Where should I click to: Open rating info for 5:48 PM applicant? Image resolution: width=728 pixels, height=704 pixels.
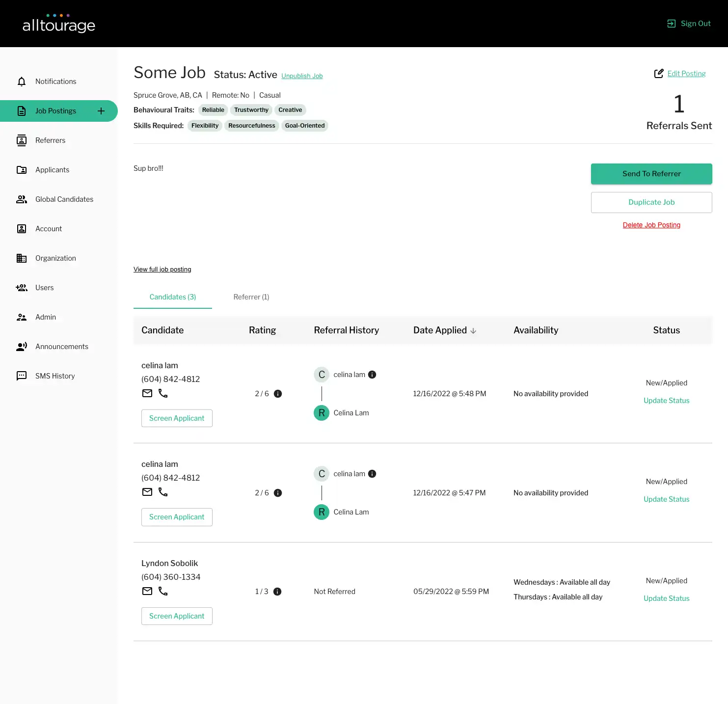click(x=278, y=394)
